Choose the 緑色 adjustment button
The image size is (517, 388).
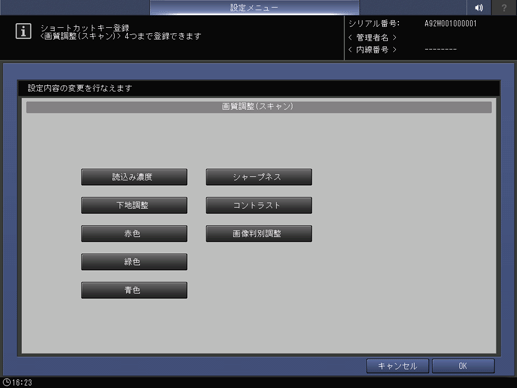pyautogui.click(x=134, y=262)
